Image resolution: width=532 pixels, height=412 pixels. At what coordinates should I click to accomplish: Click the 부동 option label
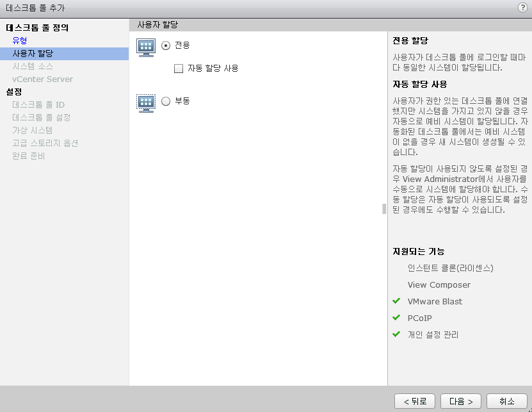[182, 101]
